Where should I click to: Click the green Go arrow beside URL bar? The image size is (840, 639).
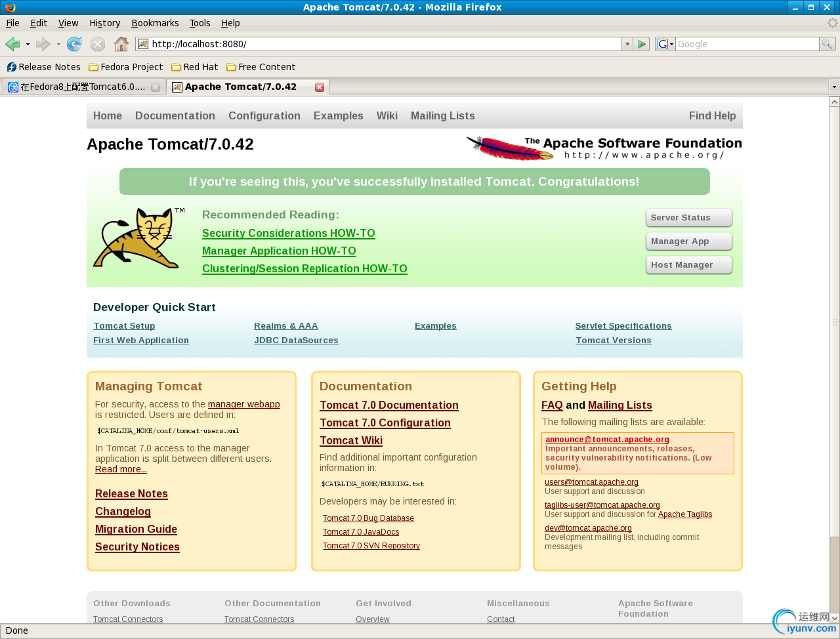pos(642,44)
